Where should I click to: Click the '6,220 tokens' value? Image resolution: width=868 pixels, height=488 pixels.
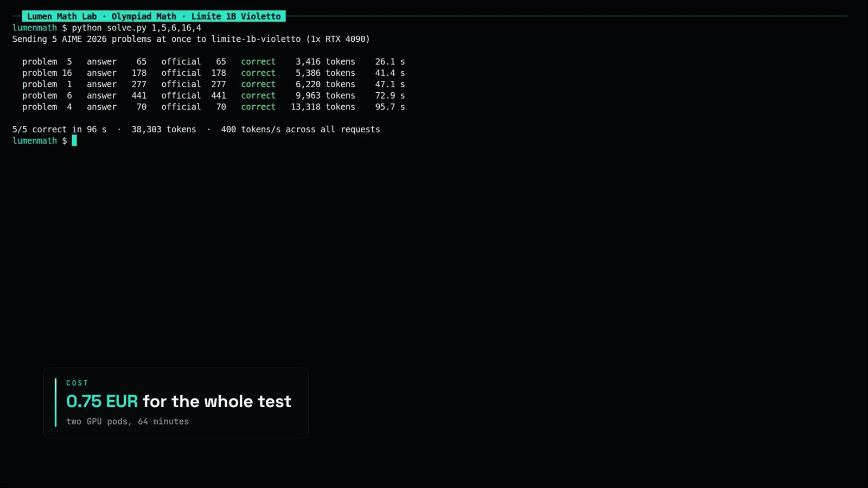tap(325, 84)
